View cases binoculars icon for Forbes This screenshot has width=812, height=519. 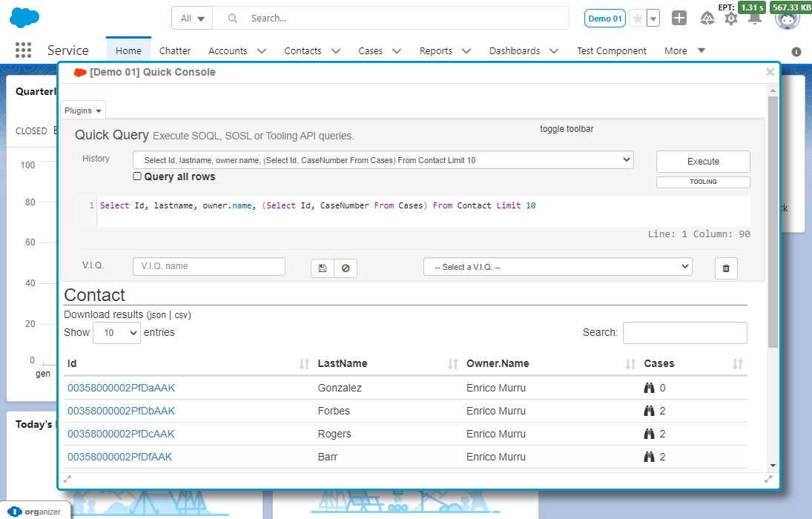(649, 411)
